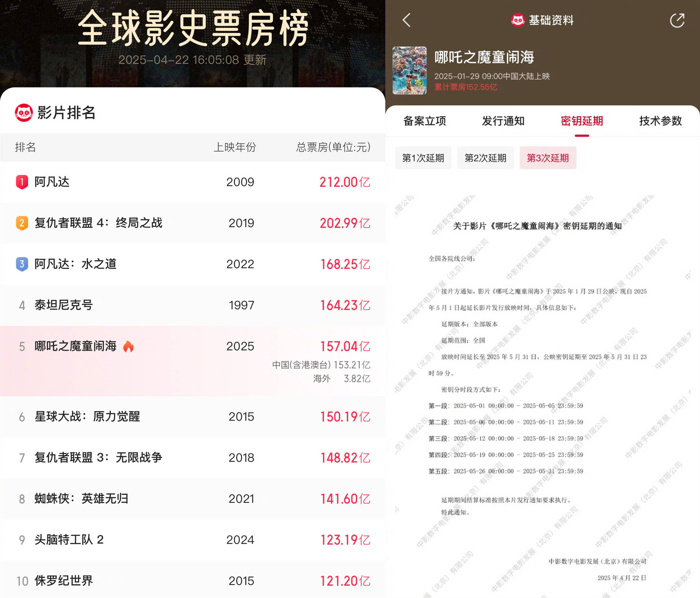Screen dimensions: 700x598
Task: Click the 2024 release year of 头脑特工队 2
Action: (x=240, y=540)
